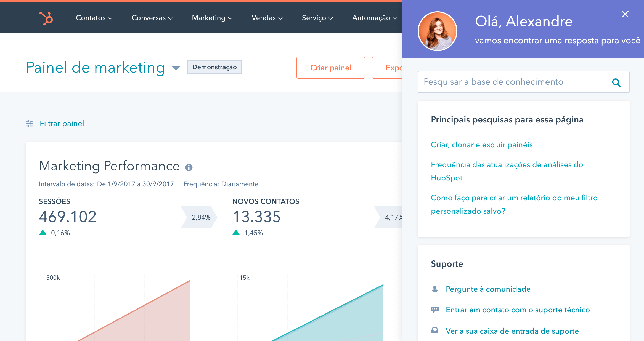The height and width of the screenshot is (341, 644).
Task: Click Entrar em contato com o suporte técnico
Action: (518, 310)
